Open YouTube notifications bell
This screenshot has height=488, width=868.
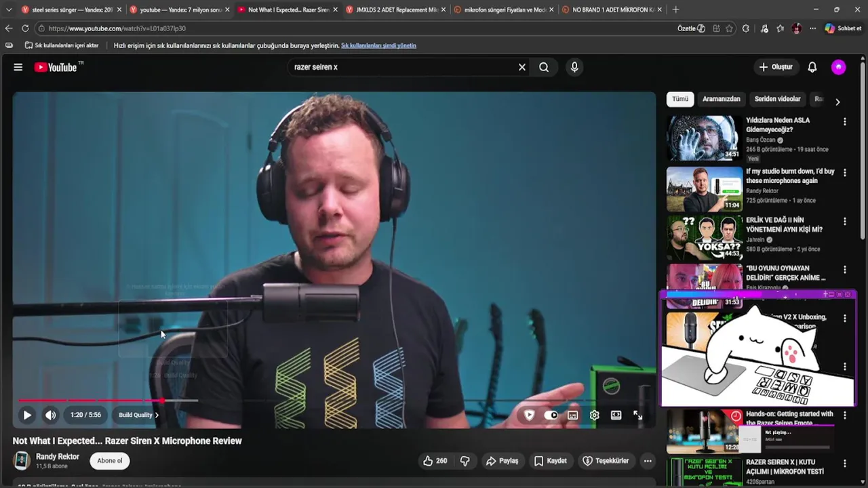point(812,67)
